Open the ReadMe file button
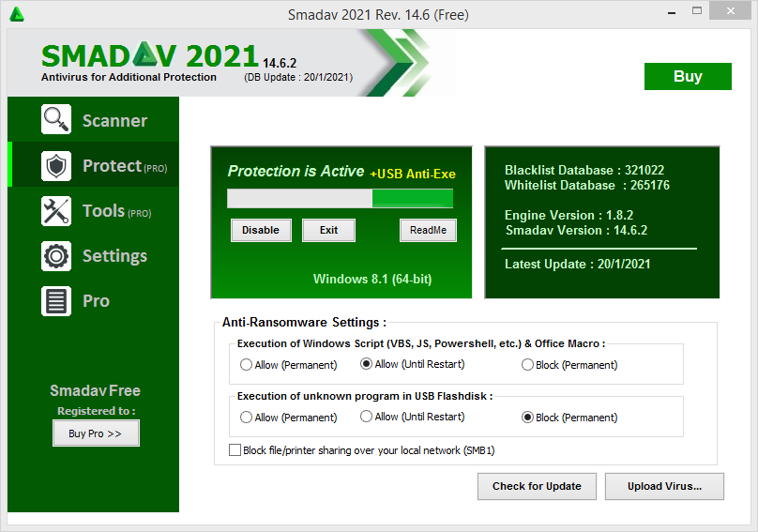Screen dimensions: 758x532 [x=428, y=230]
